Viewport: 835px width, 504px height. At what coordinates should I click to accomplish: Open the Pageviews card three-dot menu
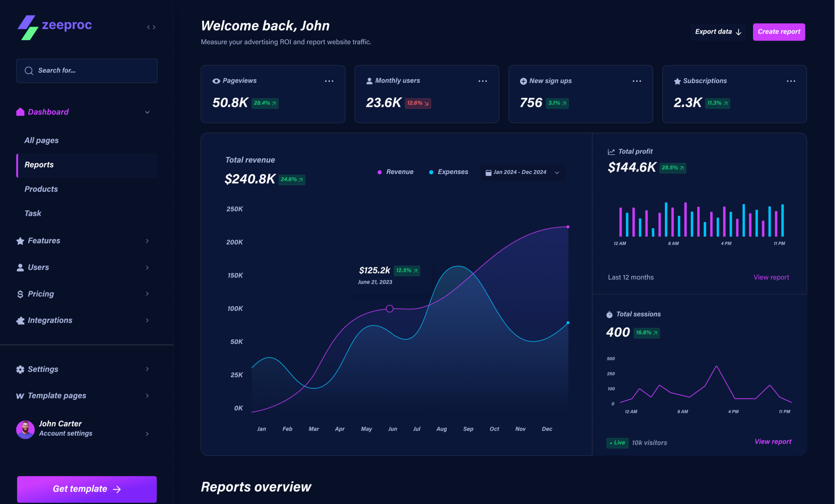(329, 81)
